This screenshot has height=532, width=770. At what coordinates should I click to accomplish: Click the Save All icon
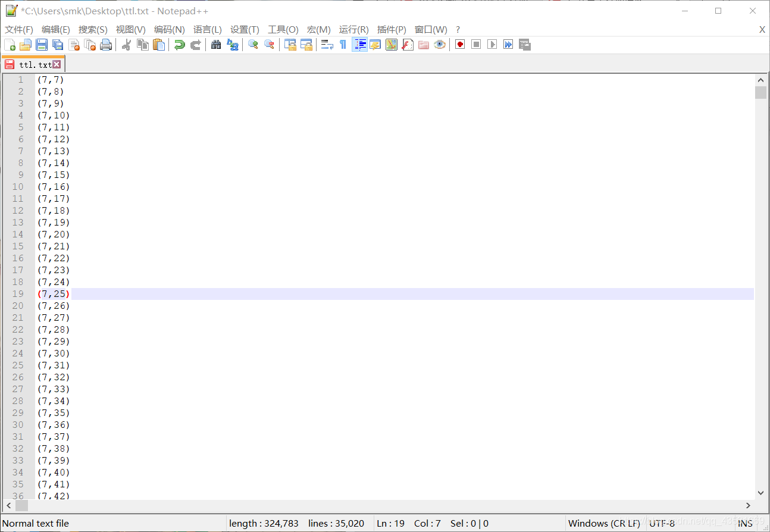(x=58, y=45)
